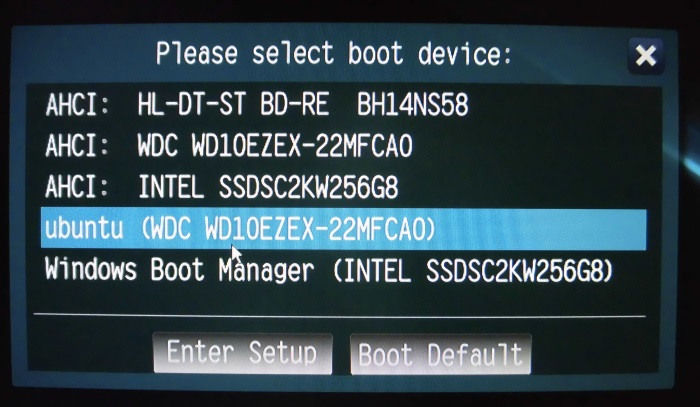Select the Western Digital AHCI disk row

tap(343, 145)
